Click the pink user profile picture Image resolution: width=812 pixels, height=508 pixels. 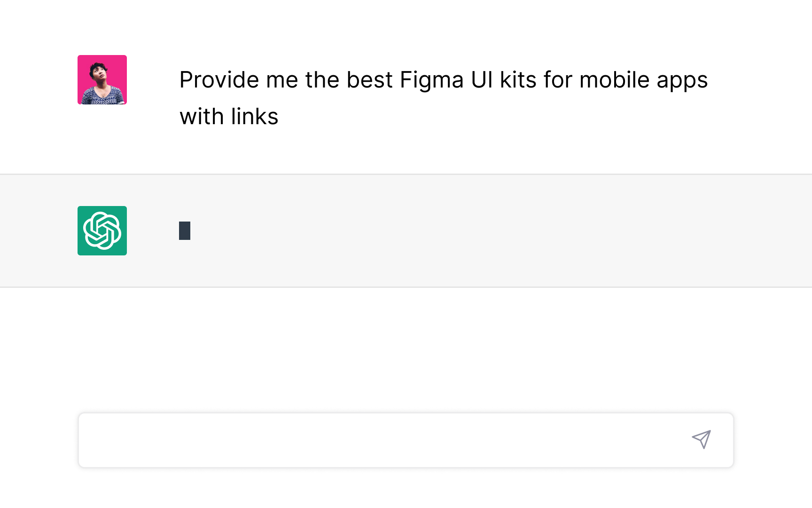(x=102, y=79)
